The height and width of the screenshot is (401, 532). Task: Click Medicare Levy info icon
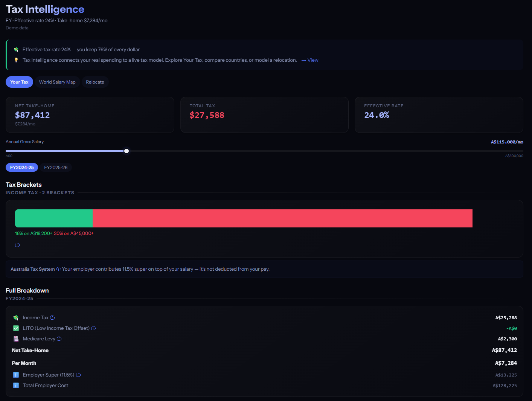tap(59, 339)
